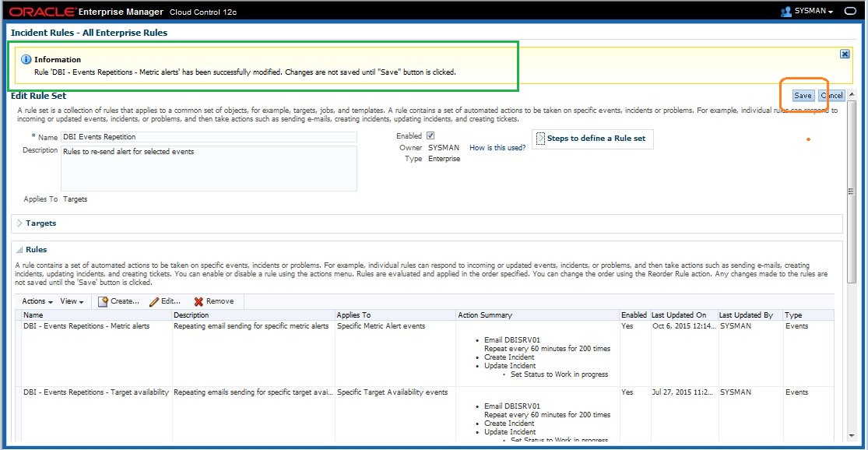Click into the Description text area
The width and height of the screenshot is (868, 450).
point(209,168)
